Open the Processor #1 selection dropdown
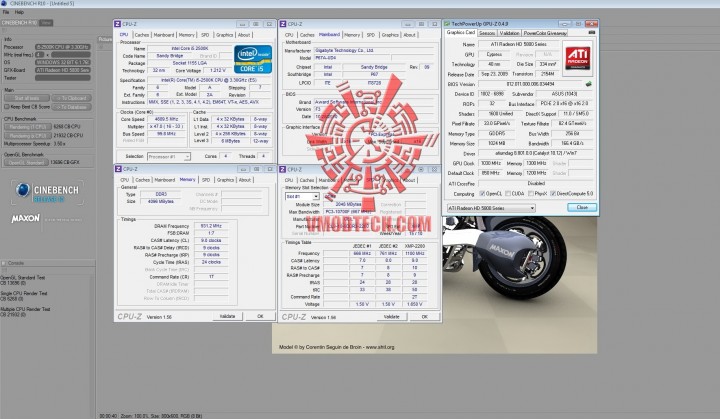The width and height of the screenshot is (720, 419). click(169, 157)
